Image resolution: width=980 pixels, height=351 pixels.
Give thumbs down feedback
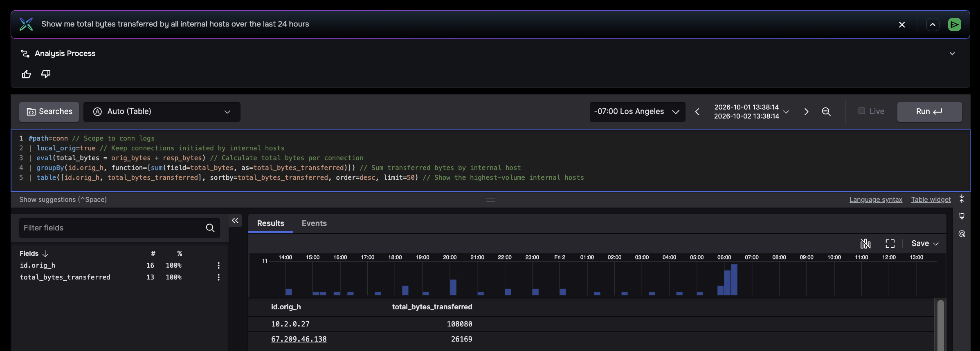pyautogui.click(x=46, y=74)
